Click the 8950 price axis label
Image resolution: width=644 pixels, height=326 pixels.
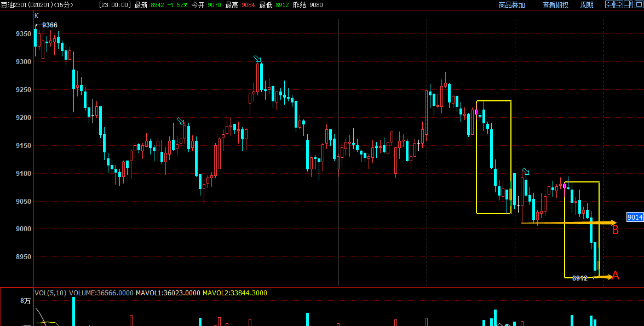pos(24,257)
